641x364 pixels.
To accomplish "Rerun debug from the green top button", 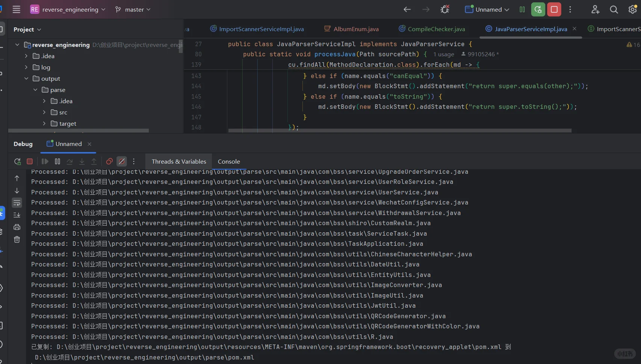I will [x=538, y=9].
